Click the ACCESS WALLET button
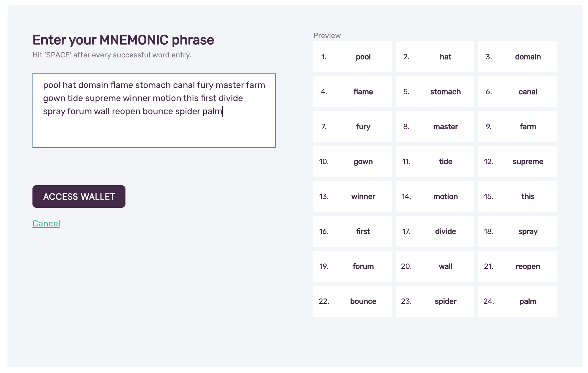The image size is (588, 373). [x=79, y=196]
